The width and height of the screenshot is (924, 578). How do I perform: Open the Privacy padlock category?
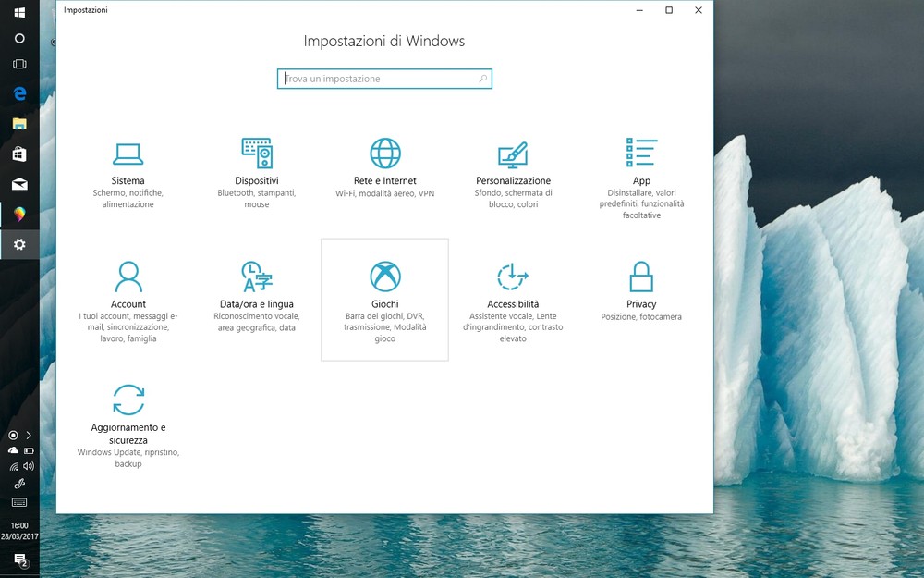point(642,300)
